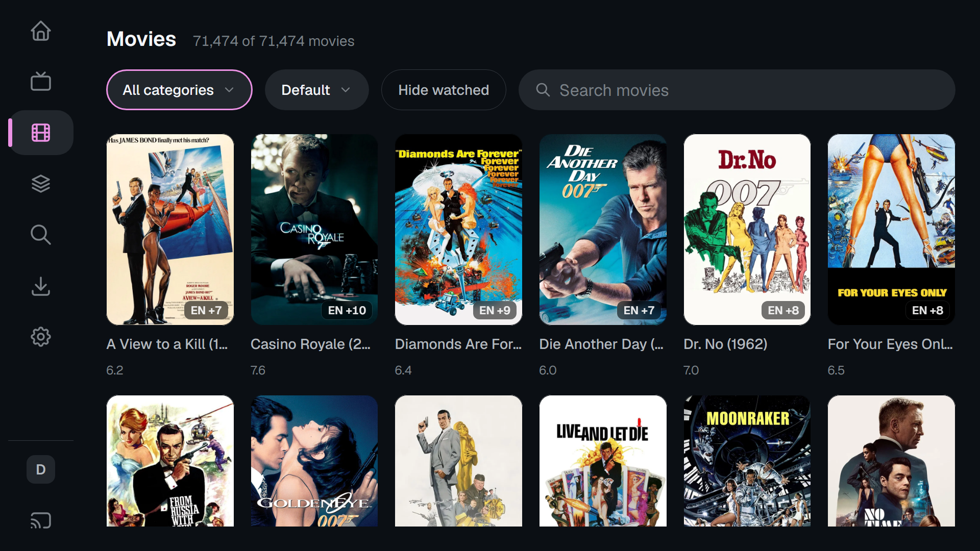Screen dimensions: 980x551
Task: Open the Search magnifier sidebar icon
Action: 41,235
